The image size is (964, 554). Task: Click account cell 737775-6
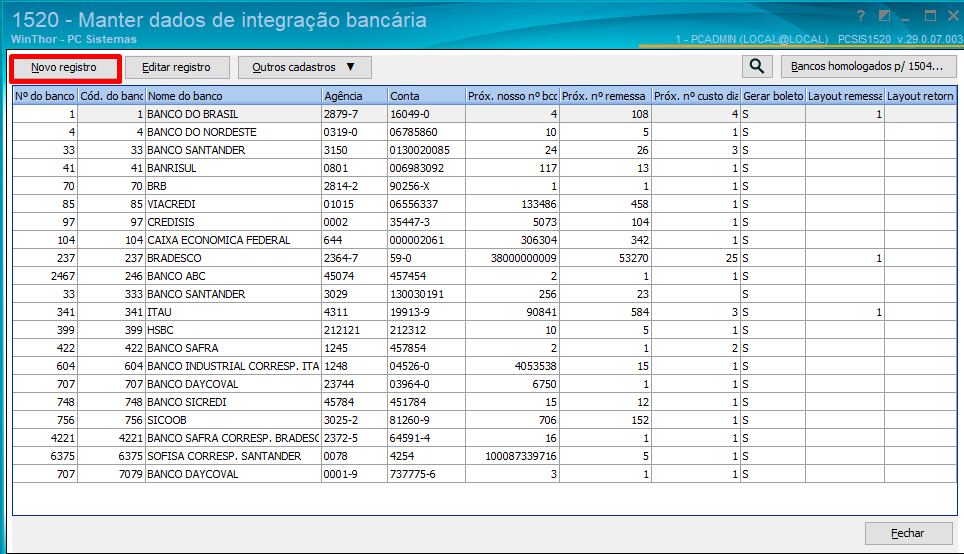point(426,473)
